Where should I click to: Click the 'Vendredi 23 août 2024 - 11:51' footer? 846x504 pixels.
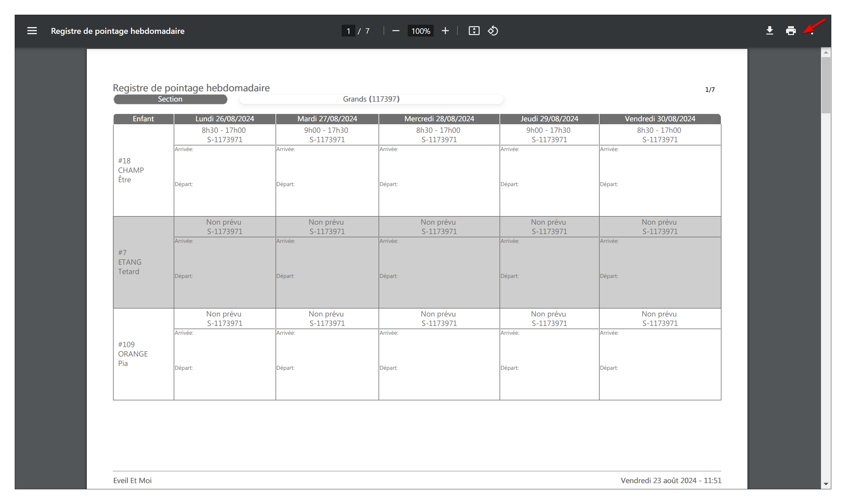pos(671,480)
